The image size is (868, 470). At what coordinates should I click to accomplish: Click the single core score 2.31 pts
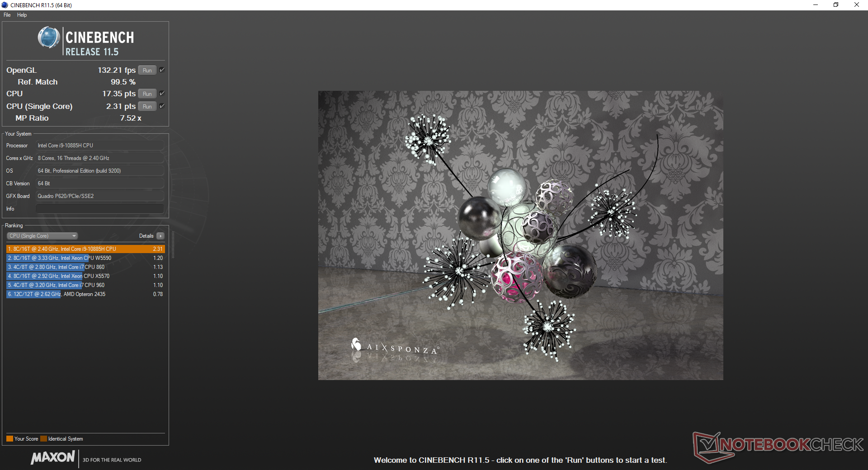[121, 106]
